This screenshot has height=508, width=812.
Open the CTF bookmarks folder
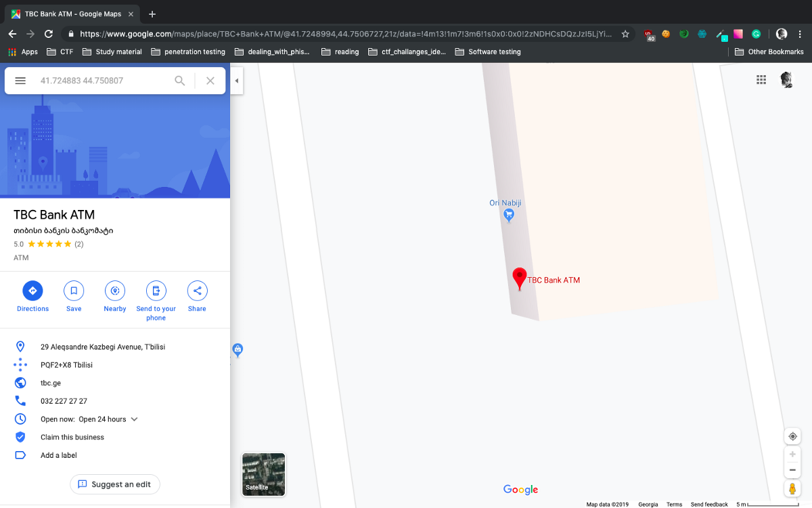[x=60, y=51]
